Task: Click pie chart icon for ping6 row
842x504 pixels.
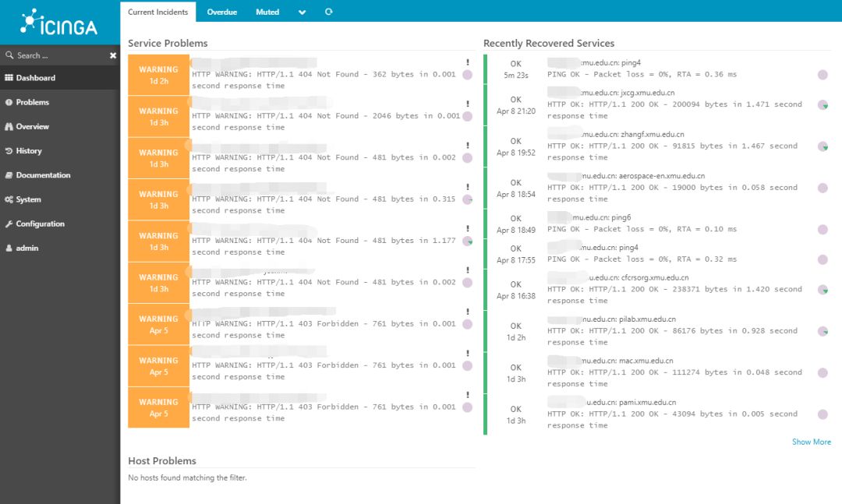Action: point(823,230)
